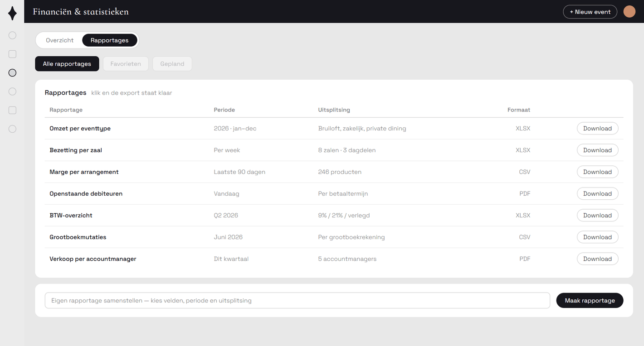Click the 'Financiën & statistieken' page title

pyautogui.click(x=81, y=12)
